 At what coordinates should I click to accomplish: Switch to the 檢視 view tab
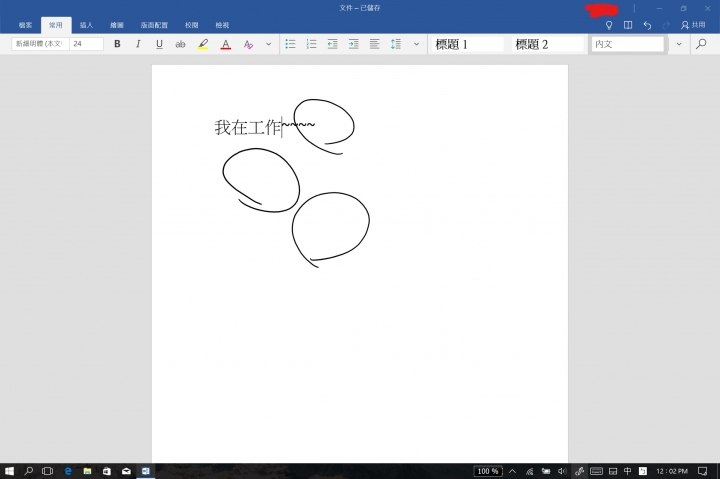coord(222,25)
